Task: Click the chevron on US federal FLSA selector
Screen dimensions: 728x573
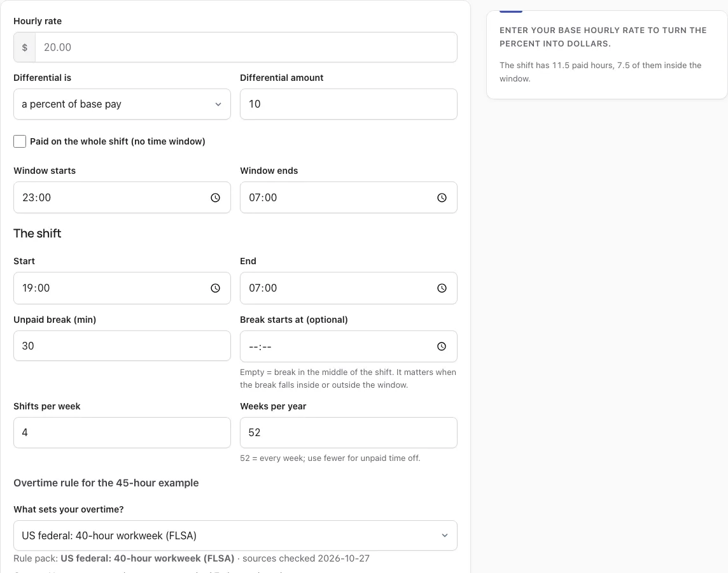Action: tap(445, 535)
